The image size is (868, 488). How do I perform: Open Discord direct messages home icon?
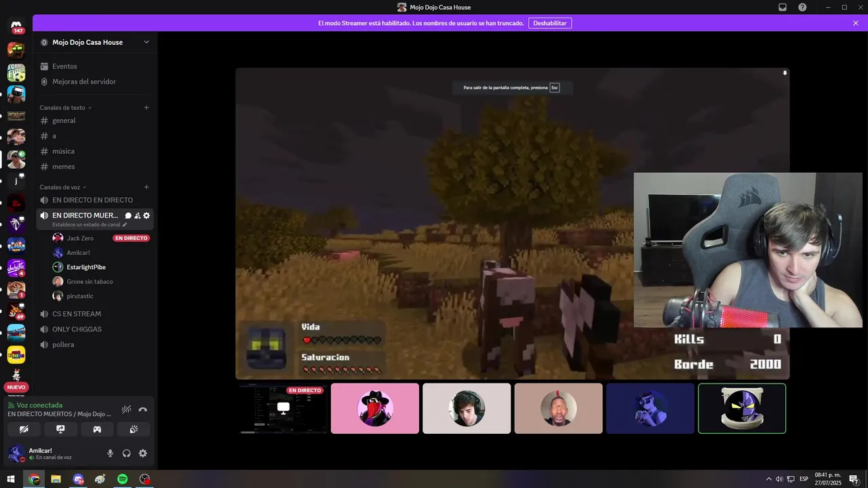16,26
